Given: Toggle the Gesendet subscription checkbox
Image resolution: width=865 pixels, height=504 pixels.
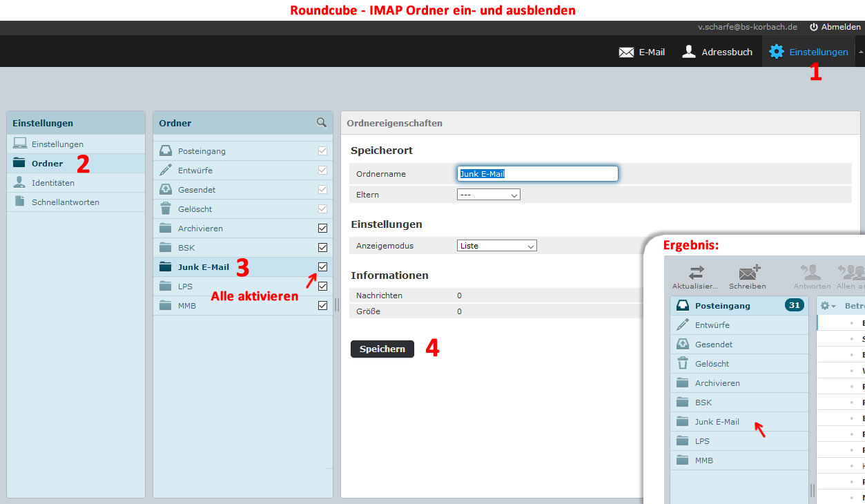Looking at the screenshot, I should click(322, 190).
